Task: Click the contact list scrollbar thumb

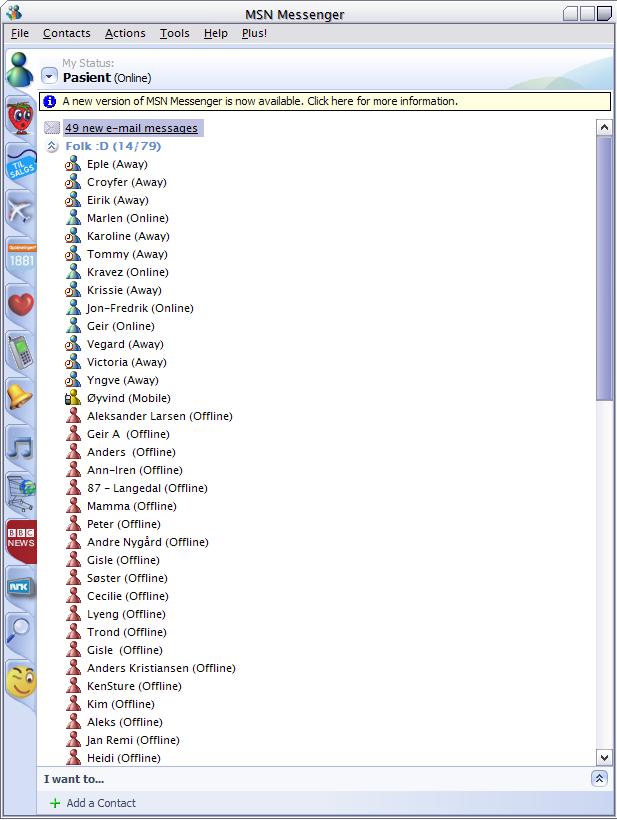Action: click(604, 269)
